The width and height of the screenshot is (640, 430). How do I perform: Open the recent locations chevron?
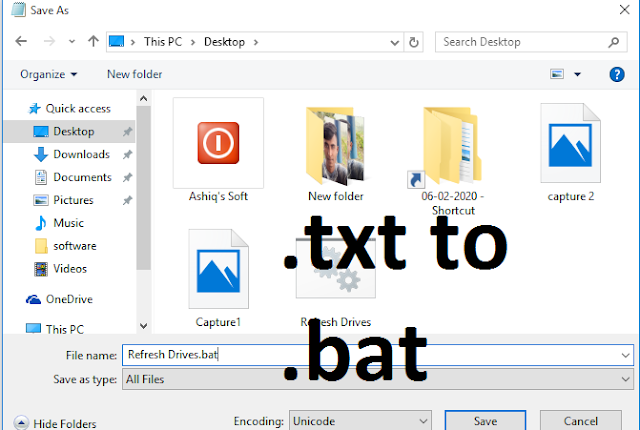point(72,42)
